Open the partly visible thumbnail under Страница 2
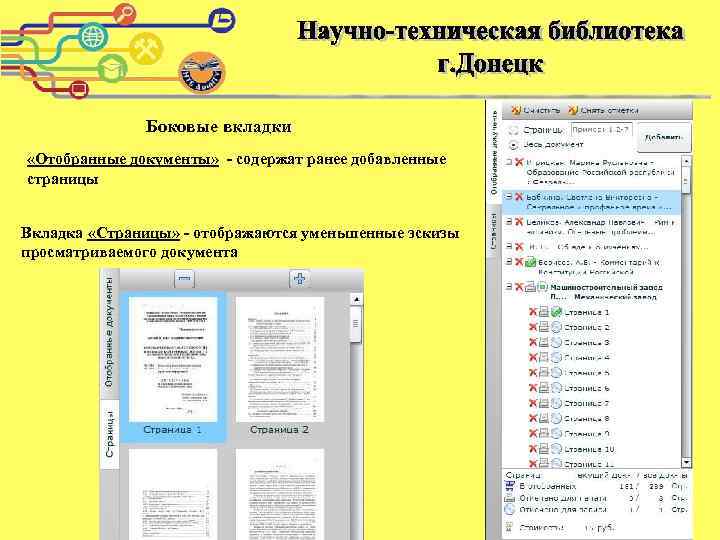 (280, 494)
